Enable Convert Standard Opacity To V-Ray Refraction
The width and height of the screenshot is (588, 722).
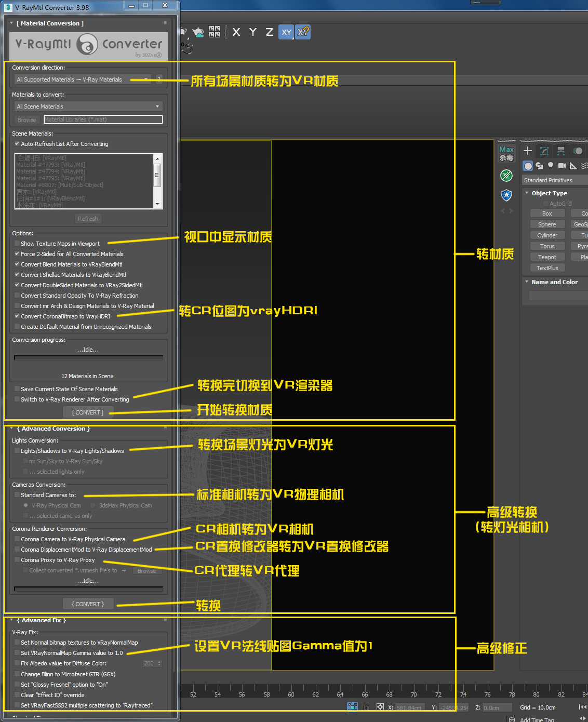(x=17, y=296)
